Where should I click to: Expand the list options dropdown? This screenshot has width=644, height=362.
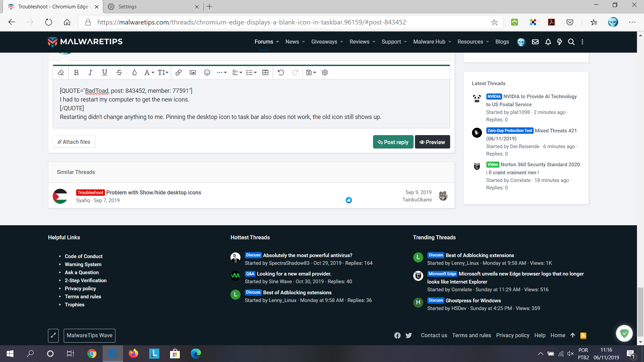click(x=251, y=72)
